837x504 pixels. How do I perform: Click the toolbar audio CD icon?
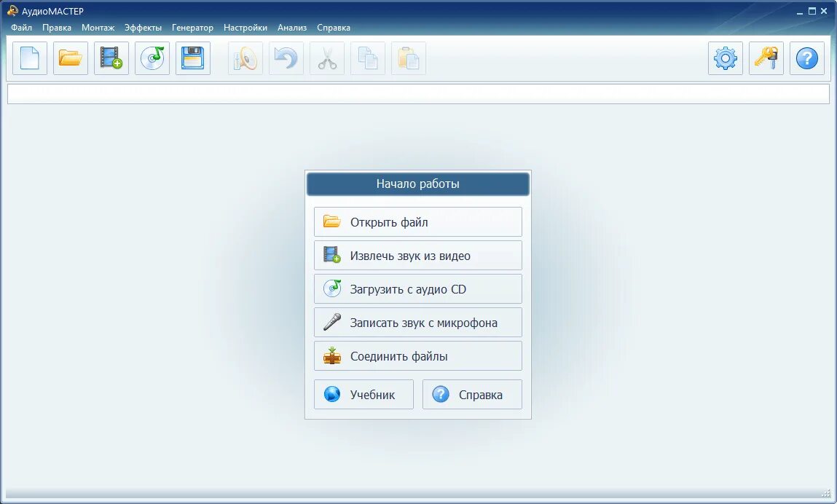152,58
